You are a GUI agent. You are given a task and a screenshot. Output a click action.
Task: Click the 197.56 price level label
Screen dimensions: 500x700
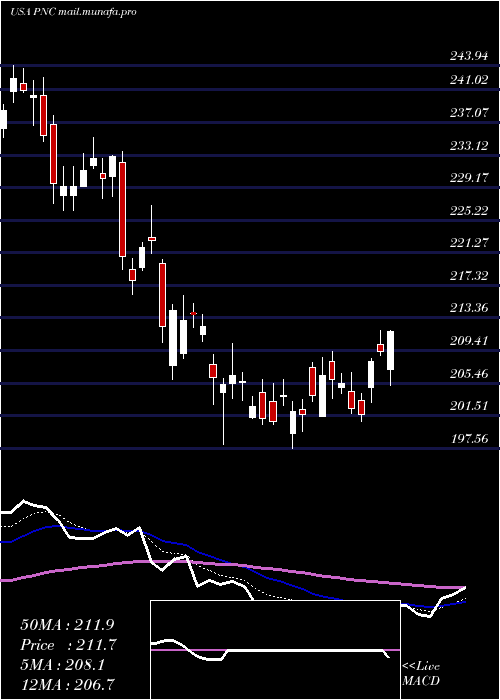click(x=468, y=439)
